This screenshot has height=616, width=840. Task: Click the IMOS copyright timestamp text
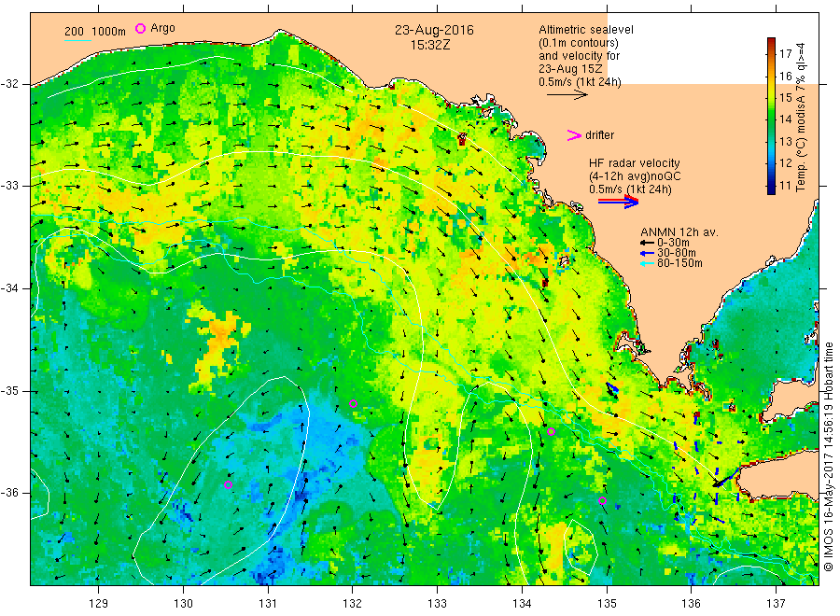pos(828,458)
